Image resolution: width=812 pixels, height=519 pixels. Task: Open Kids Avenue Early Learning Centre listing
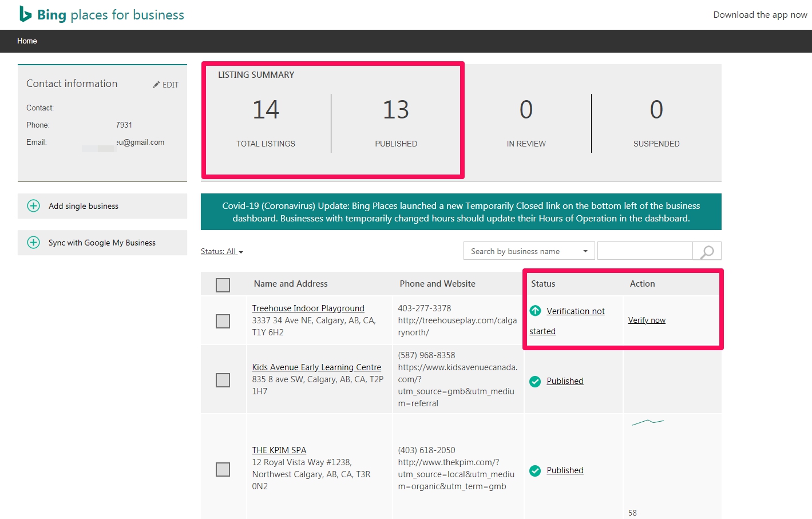pyautogui.click(x=316, y=367)
